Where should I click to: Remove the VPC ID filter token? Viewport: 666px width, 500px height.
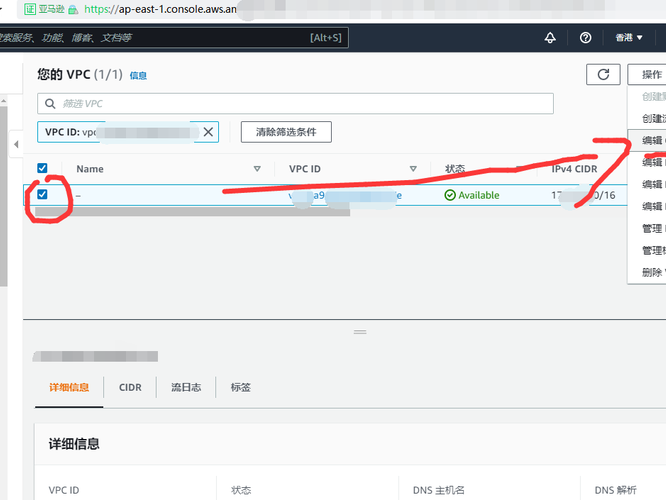[208, 132]
